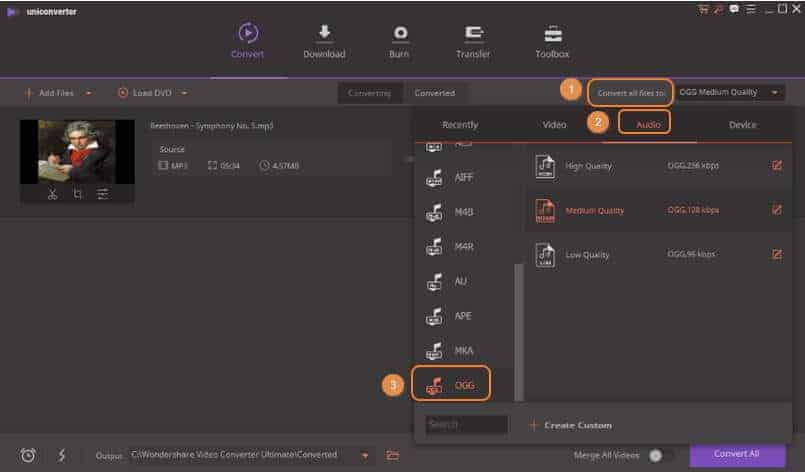Open the Toolbox section
This screenshot has height=472, width=805.
tap(552, 41)
